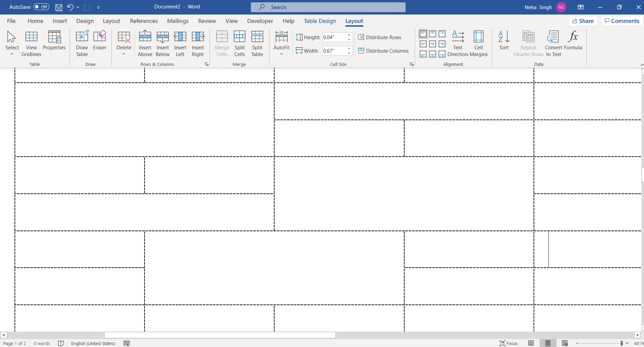The image size is (644, 347).
Task: Click Distribute Rows
Action: pos(380,37)
